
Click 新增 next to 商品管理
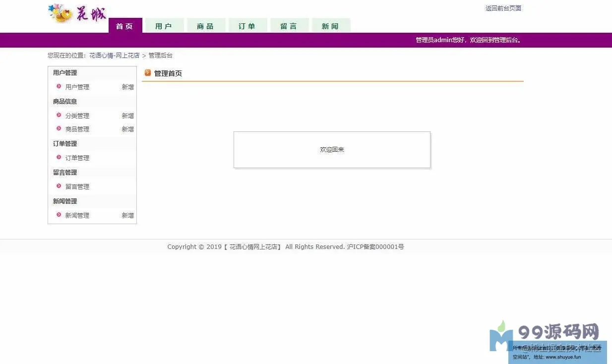point(128,129)
